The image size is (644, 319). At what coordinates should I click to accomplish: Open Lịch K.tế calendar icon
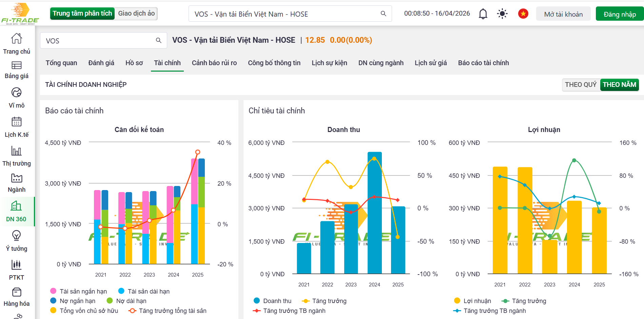click(16, 122)
